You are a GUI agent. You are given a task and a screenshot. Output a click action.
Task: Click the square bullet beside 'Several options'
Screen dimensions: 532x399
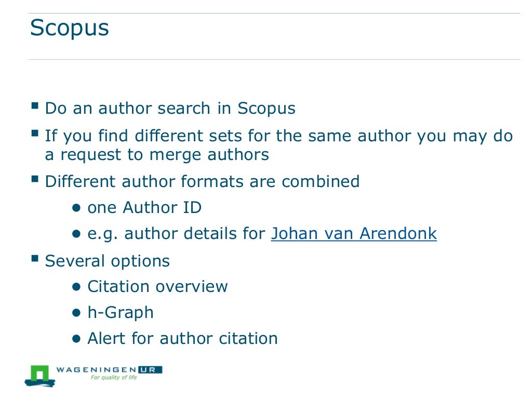point(35,259)
